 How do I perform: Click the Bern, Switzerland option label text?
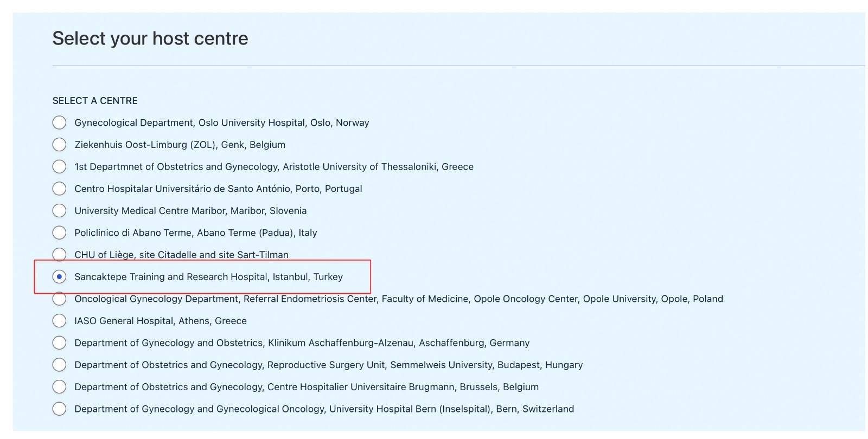[324, 409]
